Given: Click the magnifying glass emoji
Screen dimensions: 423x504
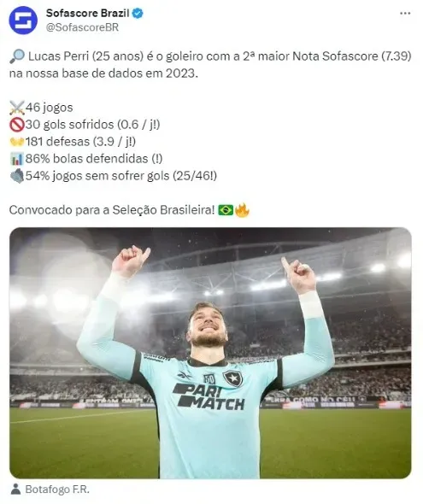Looking at the screenshot, I should click(17, 56).
